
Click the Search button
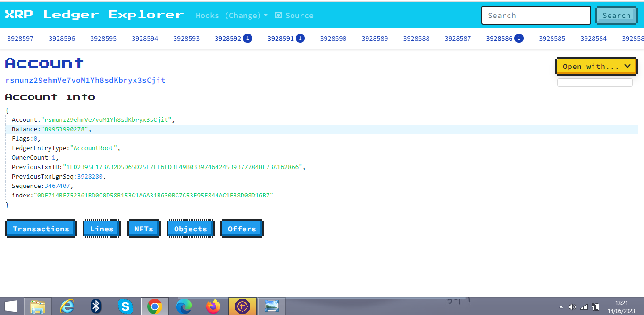[x=616, y=15]
